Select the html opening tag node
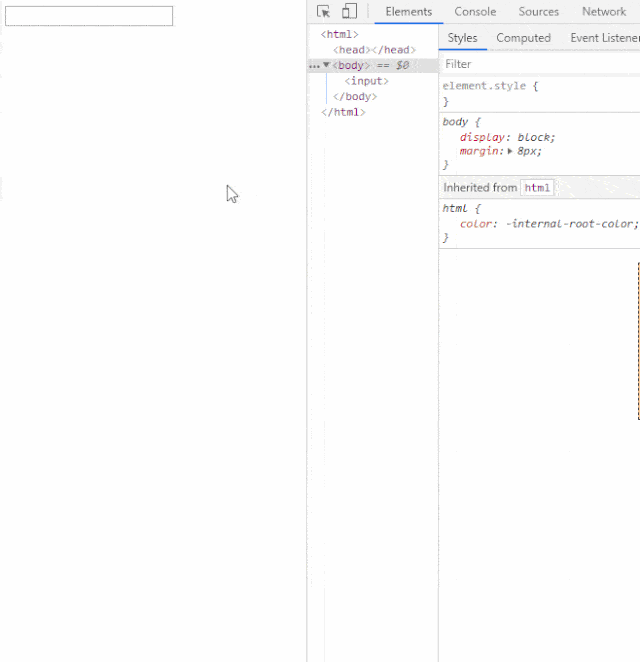Viewport: 640px width, 662px height. 339,35
